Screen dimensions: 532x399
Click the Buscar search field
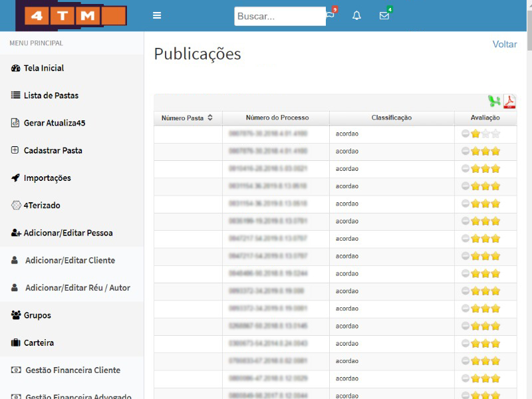tap(279, 17)
